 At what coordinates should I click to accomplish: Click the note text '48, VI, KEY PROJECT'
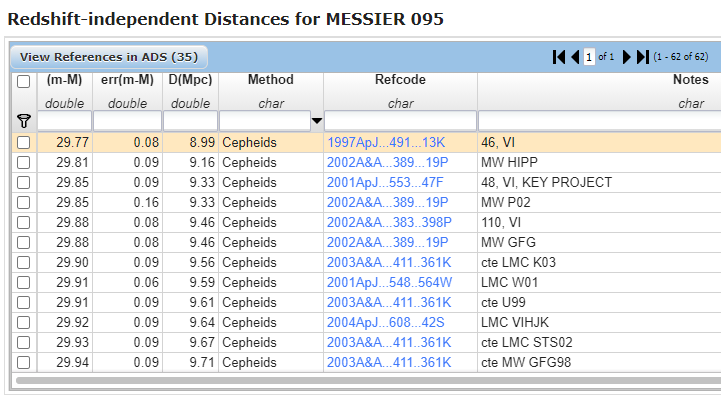pyautogui.click(x=546, y=182)
